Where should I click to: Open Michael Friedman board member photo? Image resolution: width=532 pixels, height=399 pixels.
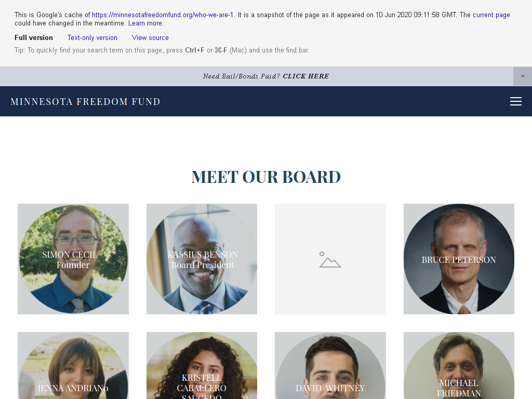459,365
